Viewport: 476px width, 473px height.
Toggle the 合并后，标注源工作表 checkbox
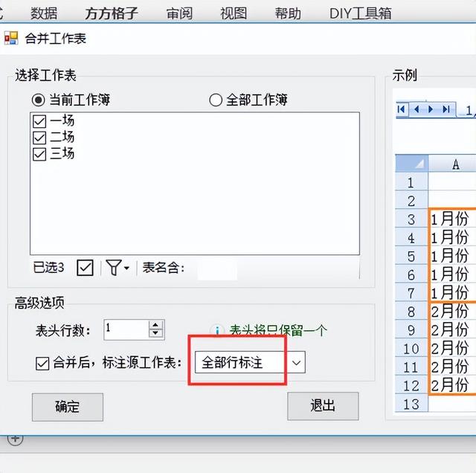[x=42, y=363]
